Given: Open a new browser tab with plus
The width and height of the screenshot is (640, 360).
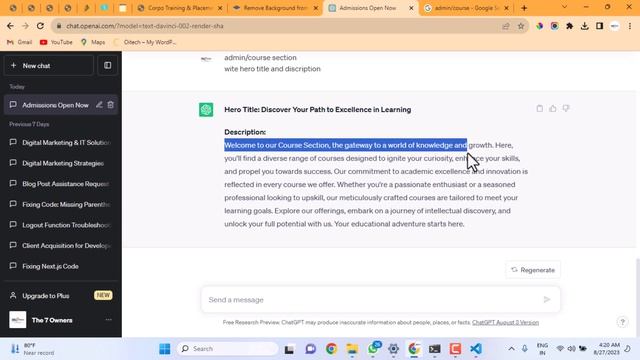Looking at the screenshot, I should coord(524,8).
